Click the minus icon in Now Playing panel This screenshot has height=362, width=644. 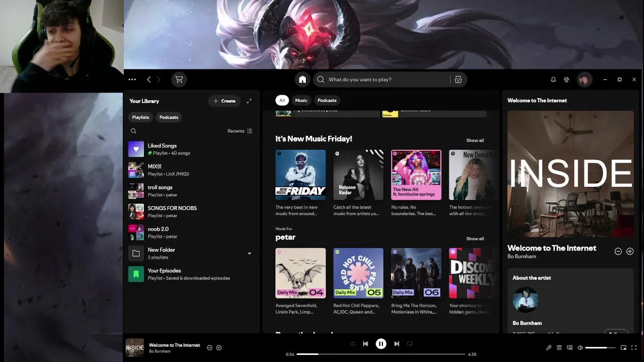coord(618,251)
